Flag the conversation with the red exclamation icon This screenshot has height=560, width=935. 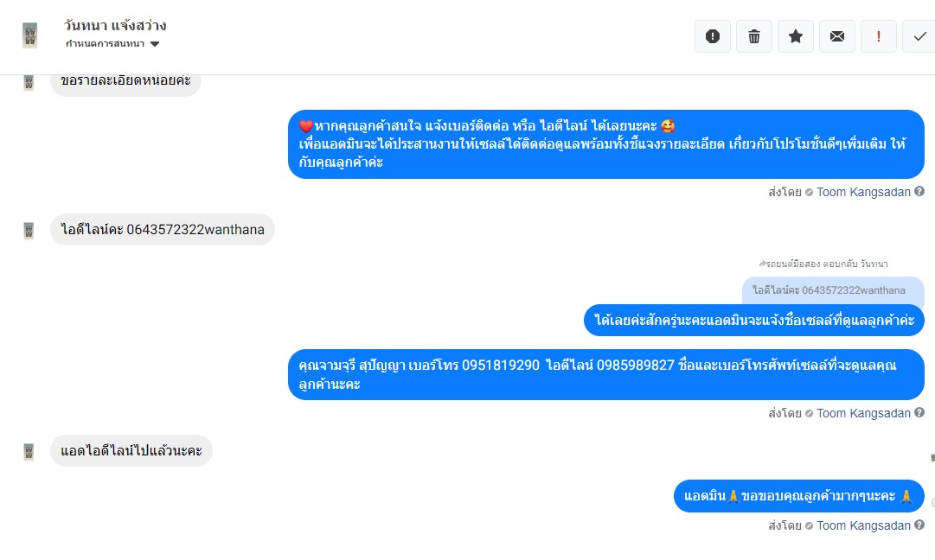pyautogui.click(x=879, y=36)
